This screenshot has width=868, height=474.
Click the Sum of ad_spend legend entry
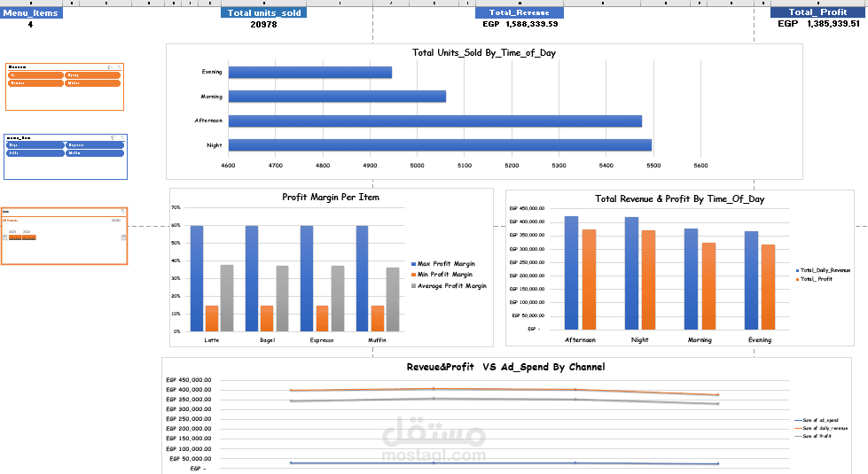click(817, 420)
